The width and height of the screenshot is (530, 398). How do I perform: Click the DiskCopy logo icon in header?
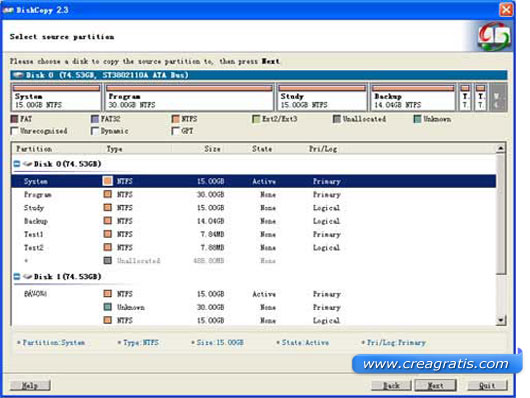pos(494,36)
